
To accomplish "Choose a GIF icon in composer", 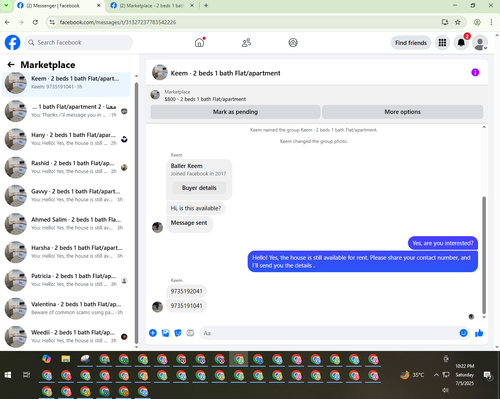I will [x=190, y=333].
